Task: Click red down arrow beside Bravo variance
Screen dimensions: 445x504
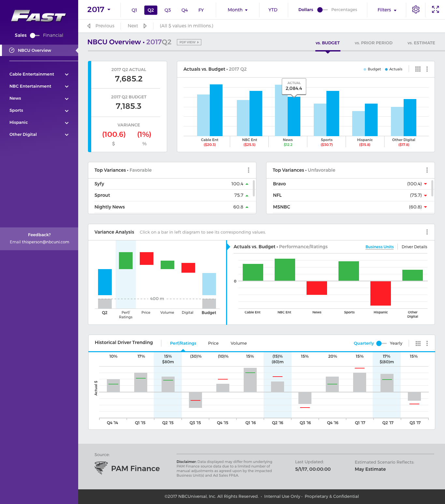Action: pos(425,184)
